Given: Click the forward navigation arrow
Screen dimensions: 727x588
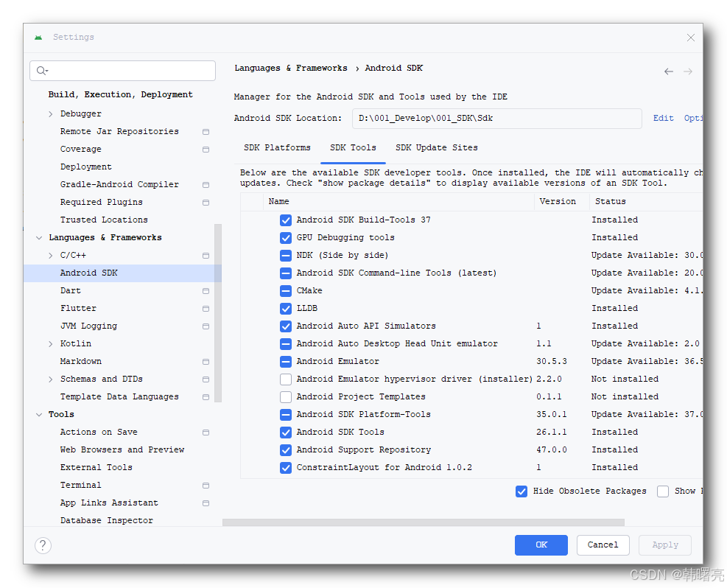Looking at the screenshot, I should tap(688, 71).
